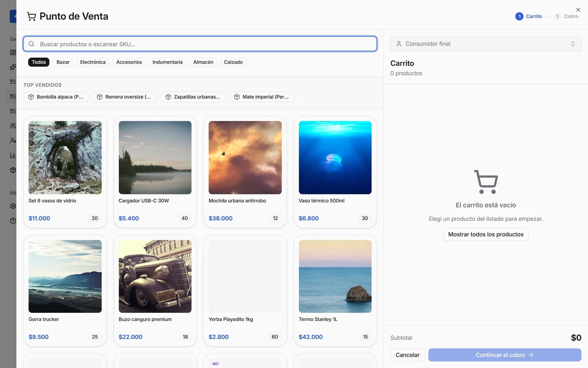The height and width of the screenshot is (368, 588).
Task: Filter products by Calzado
Action: [x=233, y=62]
